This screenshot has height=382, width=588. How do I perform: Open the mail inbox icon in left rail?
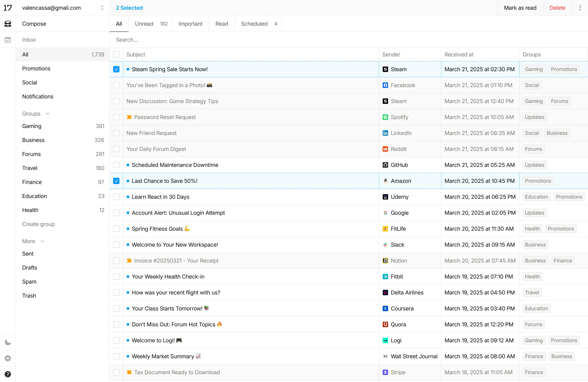(x=8, y=24)
